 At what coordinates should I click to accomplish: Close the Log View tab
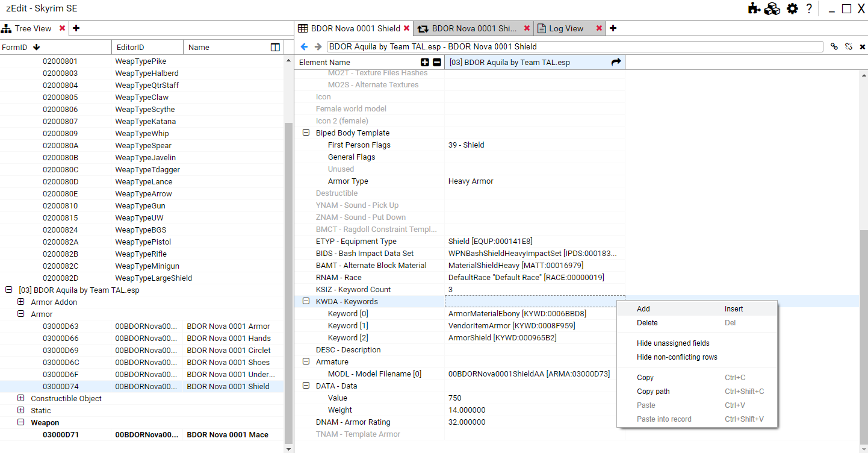pyautogui.click(x=599, y=28)
